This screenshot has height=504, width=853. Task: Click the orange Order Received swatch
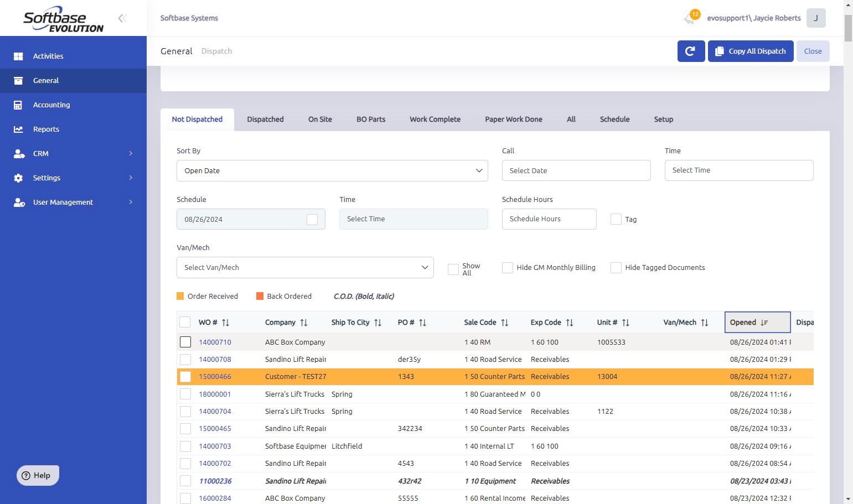click(180, 296)
